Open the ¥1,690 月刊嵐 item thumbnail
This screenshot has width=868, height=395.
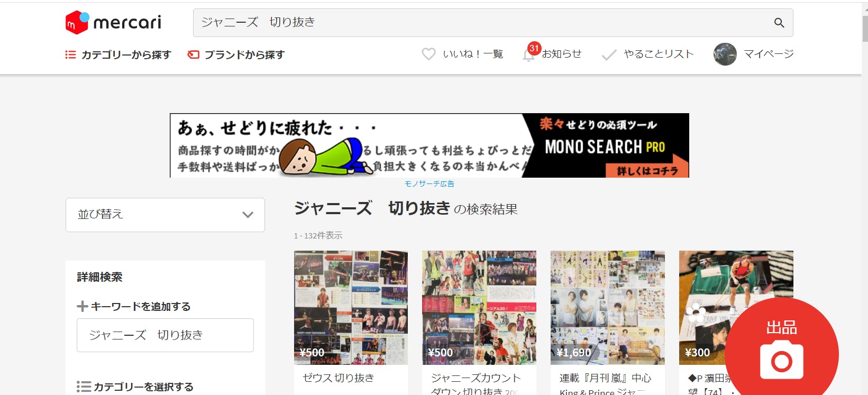[607, 307]
